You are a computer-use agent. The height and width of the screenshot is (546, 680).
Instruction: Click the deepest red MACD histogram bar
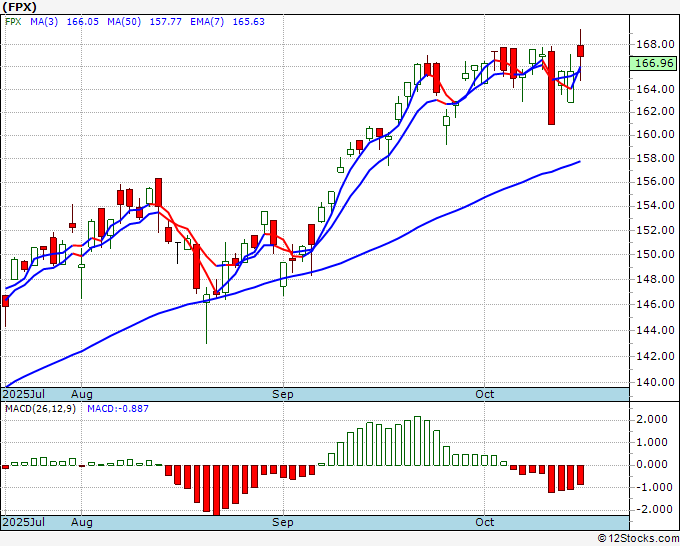tap(216, 490)
